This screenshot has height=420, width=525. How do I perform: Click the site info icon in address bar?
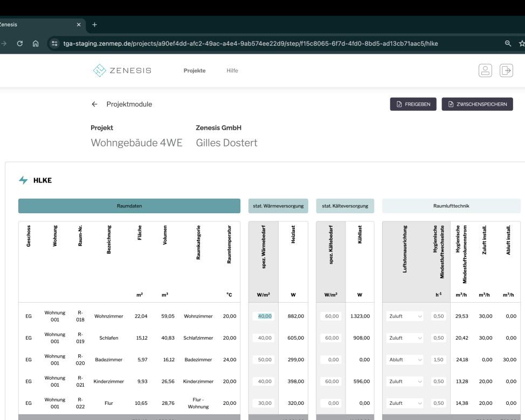[x=55, y=44]
